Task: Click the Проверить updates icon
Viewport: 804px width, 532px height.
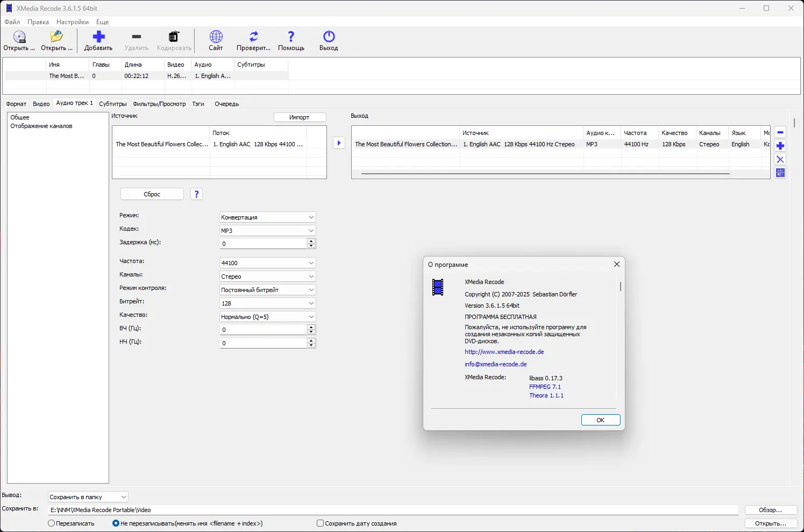Action: click(x=253, y=37)
